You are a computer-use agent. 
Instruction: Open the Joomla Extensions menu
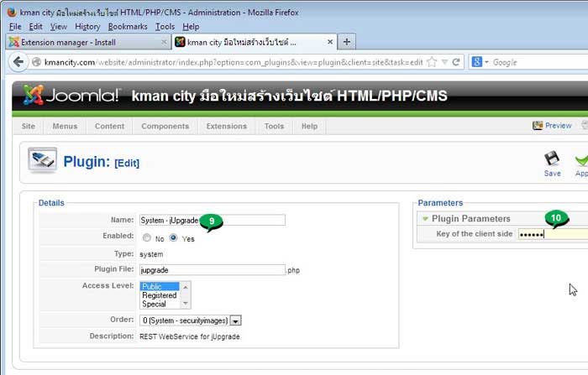[x=227, y=126]
